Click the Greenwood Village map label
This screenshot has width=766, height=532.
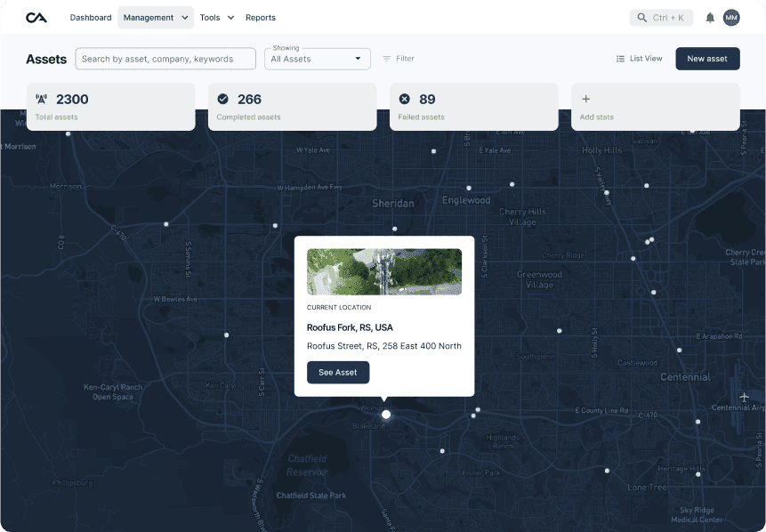[539, 279]
